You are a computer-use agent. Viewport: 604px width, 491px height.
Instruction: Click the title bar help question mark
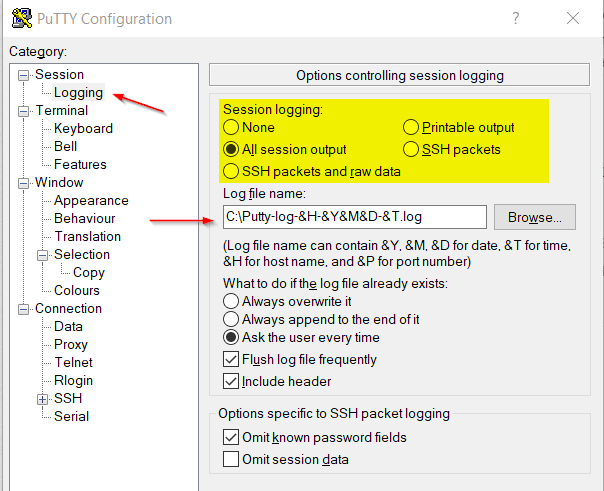(516, 19)
